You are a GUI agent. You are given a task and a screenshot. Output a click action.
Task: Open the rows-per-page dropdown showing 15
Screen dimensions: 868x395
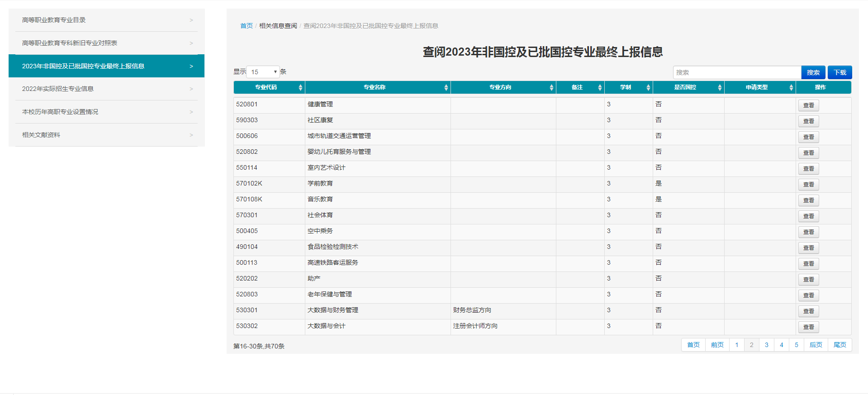[x=263, y=72]
